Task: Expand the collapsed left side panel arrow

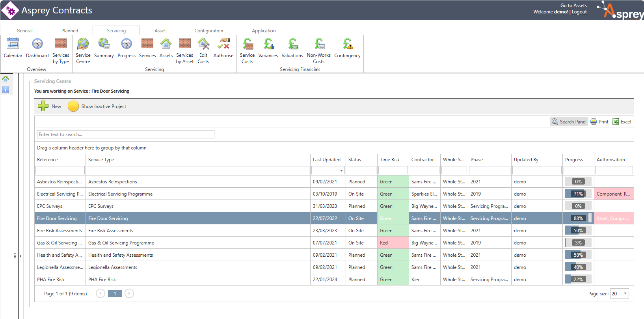Action: (20, 256)
